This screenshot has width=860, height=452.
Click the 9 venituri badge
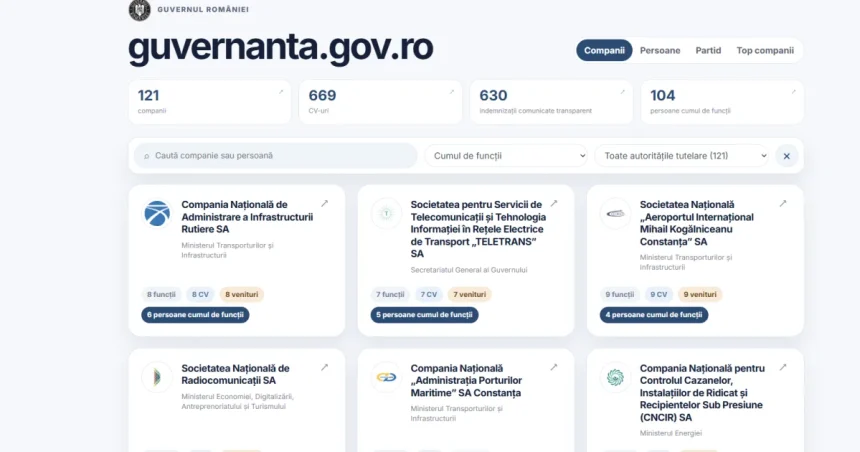pyautogui.click(x=700, y=295)
